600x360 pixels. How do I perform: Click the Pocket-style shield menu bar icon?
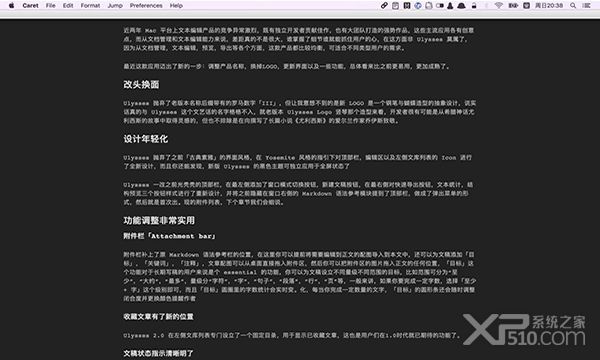click(x=527, y=5)
